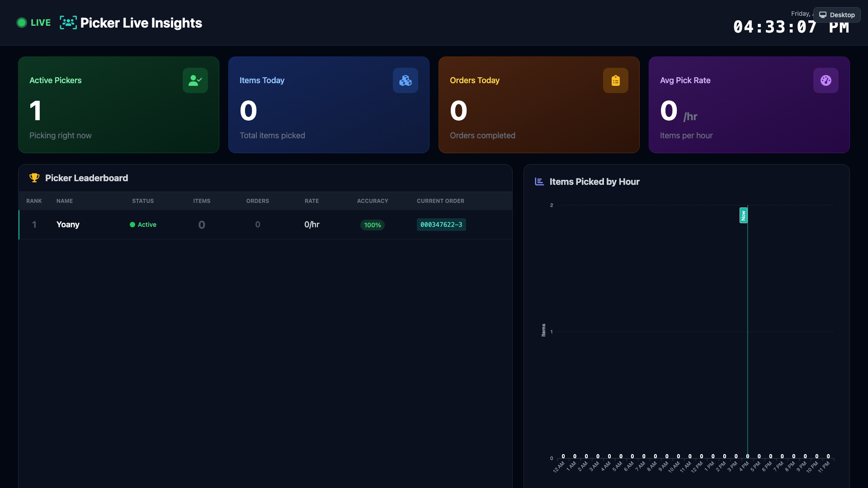Click the Active Pickers person-check icon
This screenshot has height=488, width=868.
click(195, 80)
